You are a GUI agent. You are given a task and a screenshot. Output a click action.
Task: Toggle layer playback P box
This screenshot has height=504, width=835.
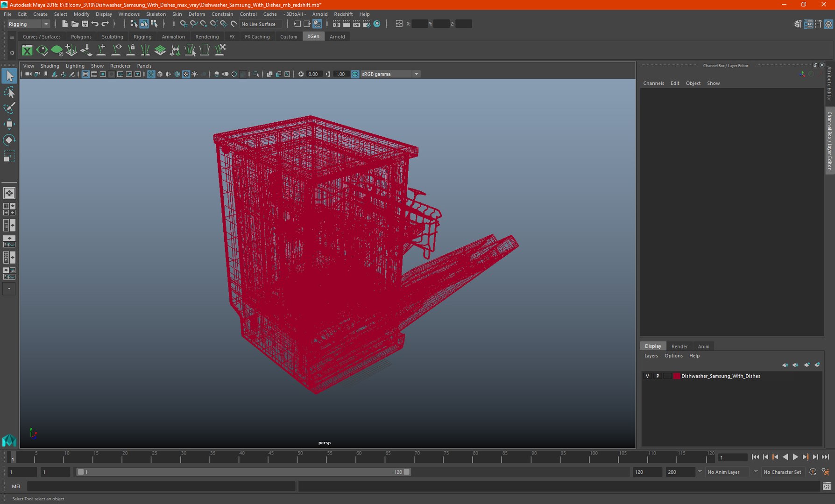coord(658,376)
